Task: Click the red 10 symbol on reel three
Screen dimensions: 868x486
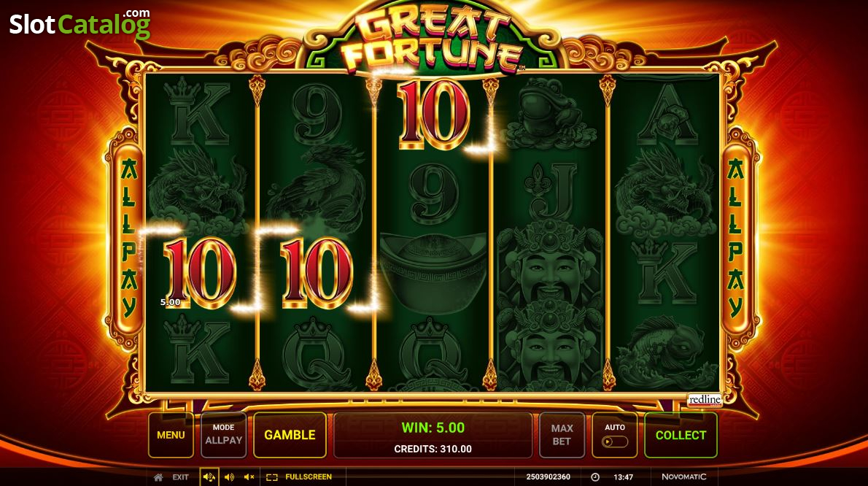Action: pyautogui.click(x=433, y=115)
